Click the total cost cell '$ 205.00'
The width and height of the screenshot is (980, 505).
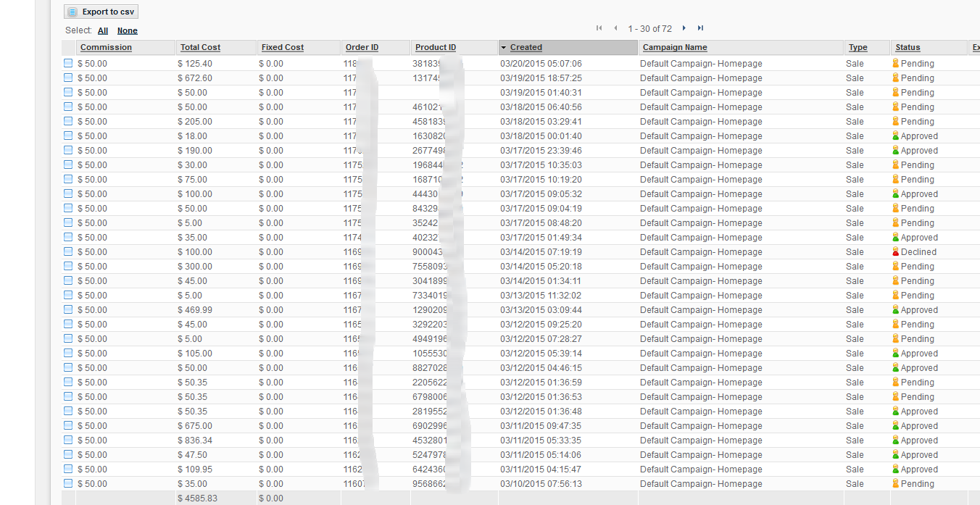pyautogui.click(x=195, y=122)
